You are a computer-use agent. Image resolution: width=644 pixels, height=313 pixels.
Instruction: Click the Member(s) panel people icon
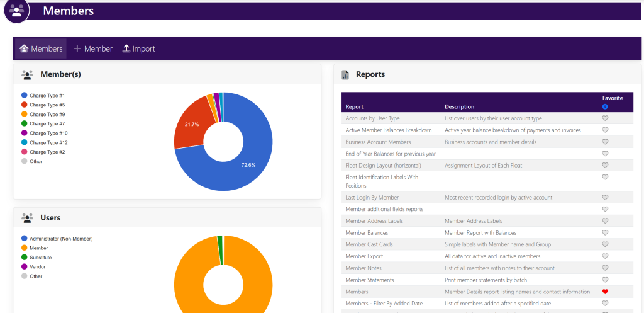[27, 74]
